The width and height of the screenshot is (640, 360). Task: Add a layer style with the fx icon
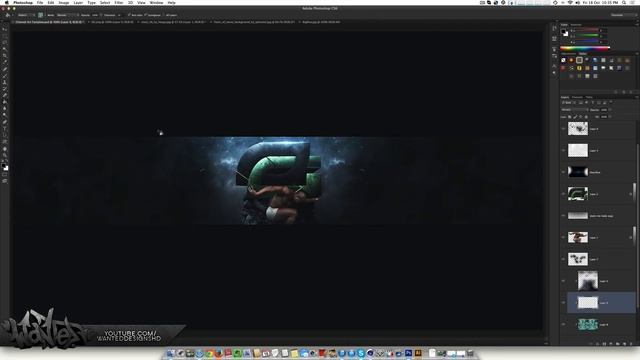tap(598, 344)
